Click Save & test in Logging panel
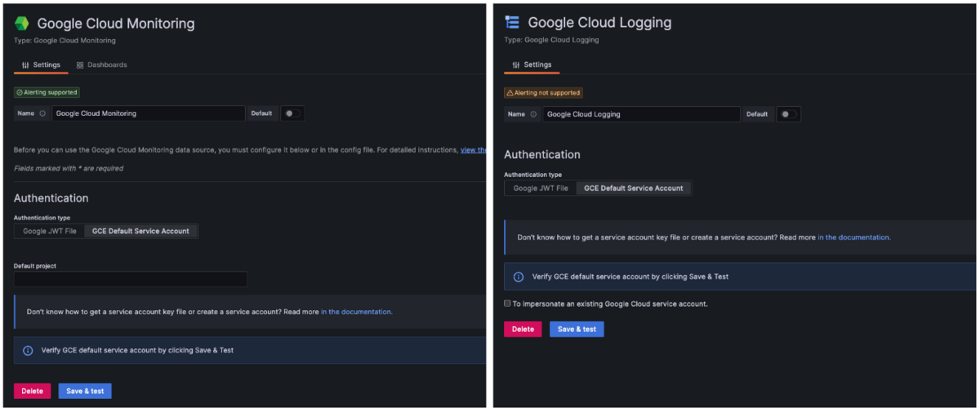 pyautogui.click(x=577, y=330)
